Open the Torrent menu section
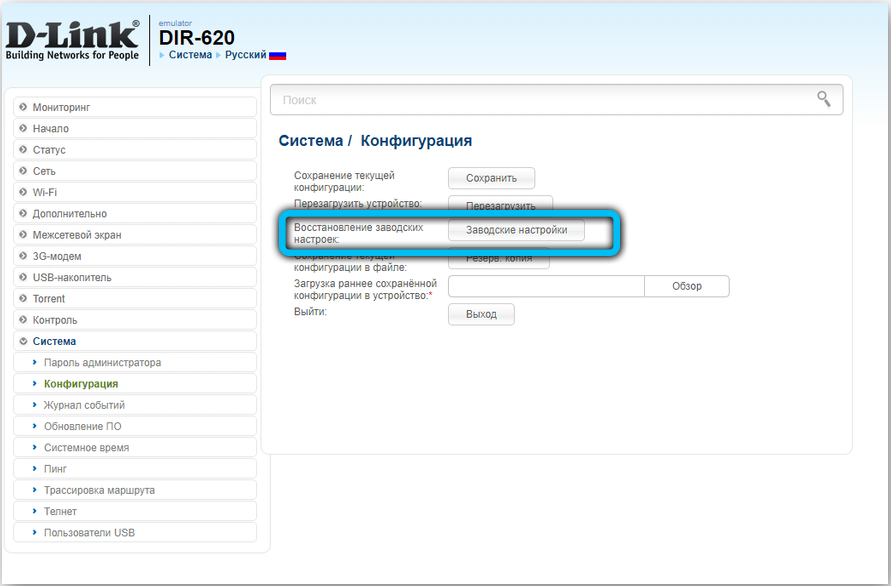Screen dimensions: 891x586 [135, 298]
